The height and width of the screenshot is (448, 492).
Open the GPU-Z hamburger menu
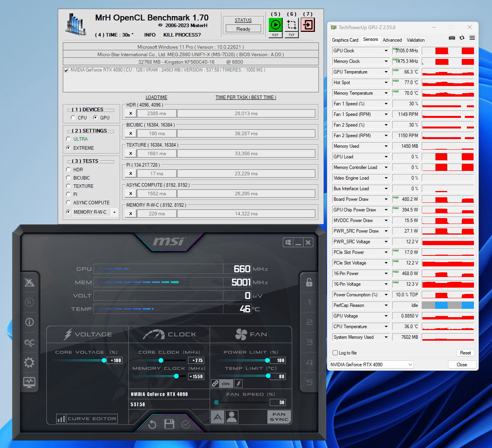[x=472, y=38]
